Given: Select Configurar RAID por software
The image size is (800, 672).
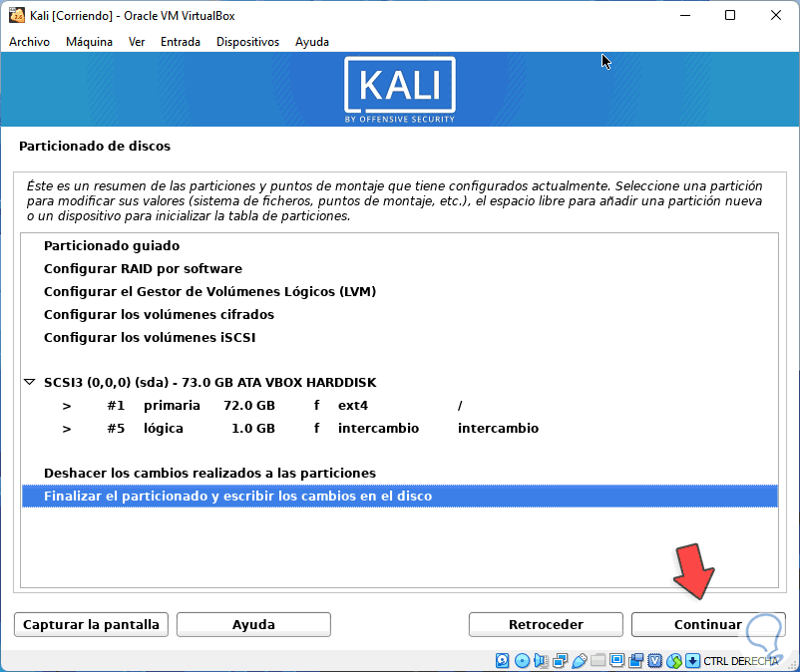Looking at the screenshot, I should point(399,268).
